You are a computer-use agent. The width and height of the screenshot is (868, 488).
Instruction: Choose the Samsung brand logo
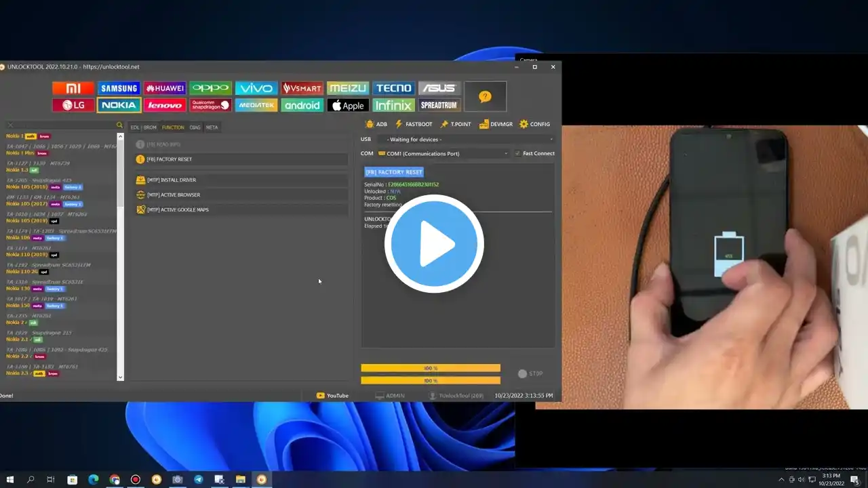pos(119,89)
